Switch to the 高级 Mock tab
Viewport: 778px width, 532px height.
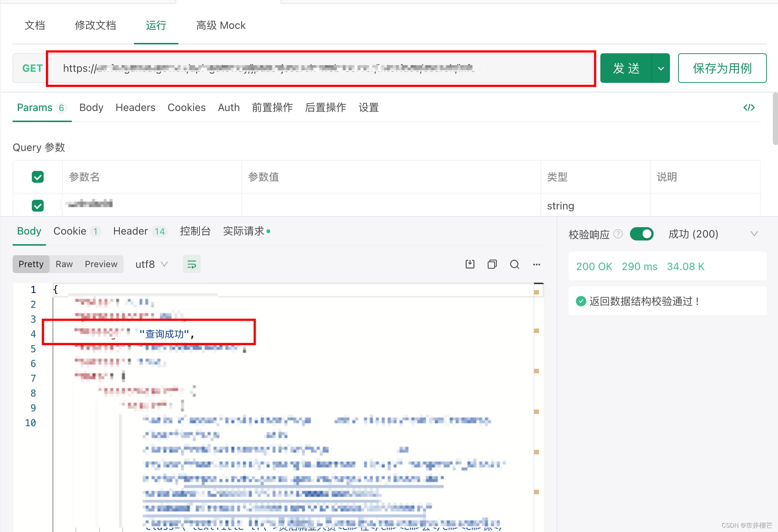click(x=221, y=25)
